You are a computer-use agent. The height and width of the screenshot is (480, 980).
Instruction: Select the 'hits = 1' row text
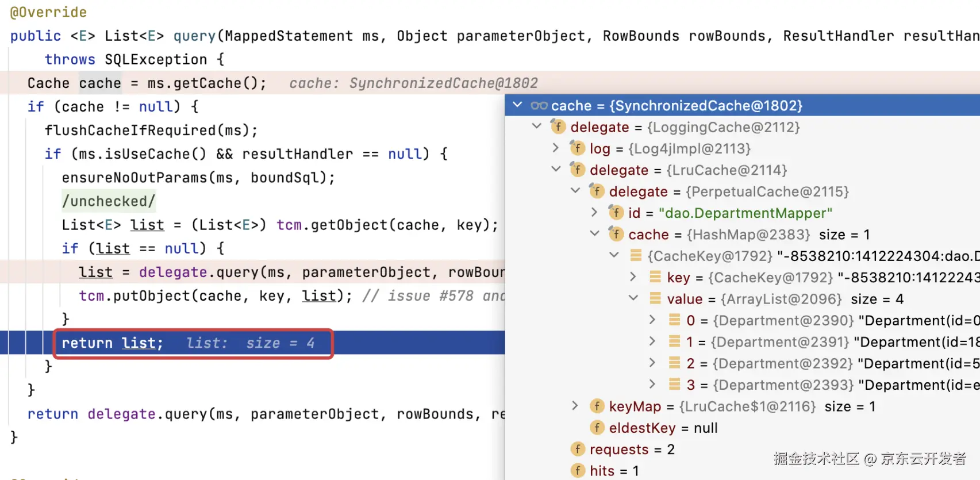coord(614,471)
